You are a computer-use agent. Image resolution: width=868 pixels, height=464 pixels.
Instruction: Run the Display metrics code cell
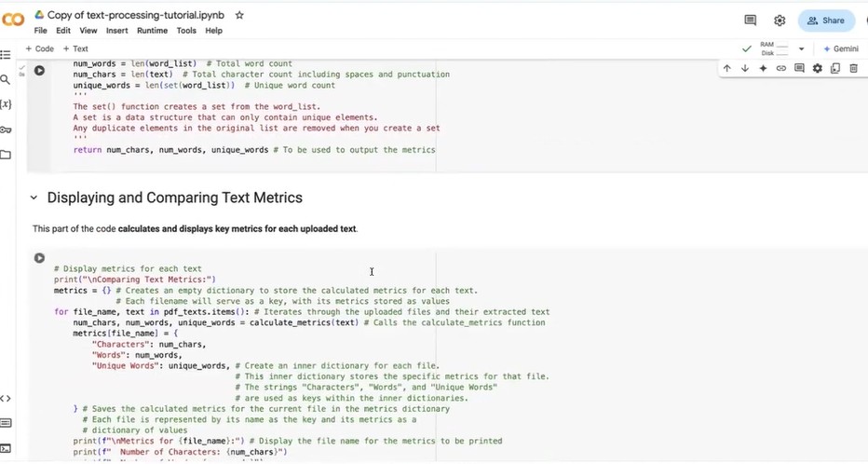[x=39, y=258]
